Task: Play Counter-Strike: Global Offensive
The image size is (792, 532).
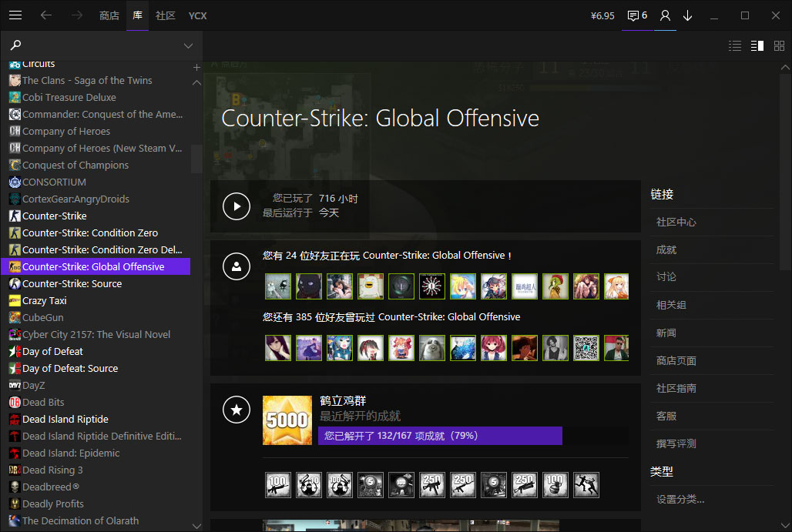Action: pos(237,206)
